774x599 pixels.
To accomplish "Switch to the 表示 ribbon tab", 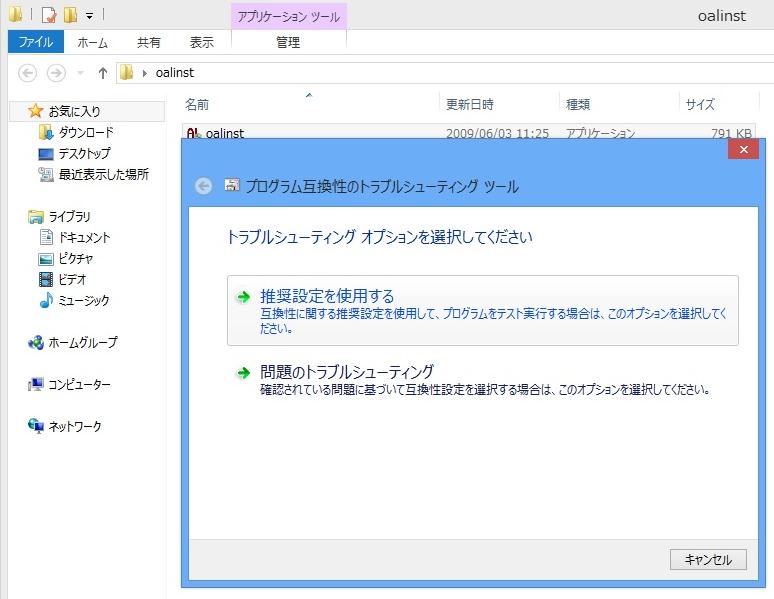I will [x=201, y=42].
